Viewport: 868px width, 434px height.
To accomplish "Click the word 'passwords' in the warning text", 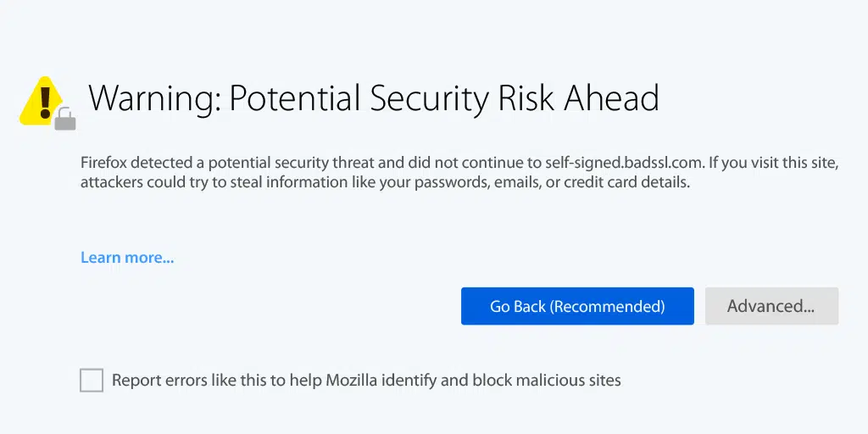I will pos(450,182).
